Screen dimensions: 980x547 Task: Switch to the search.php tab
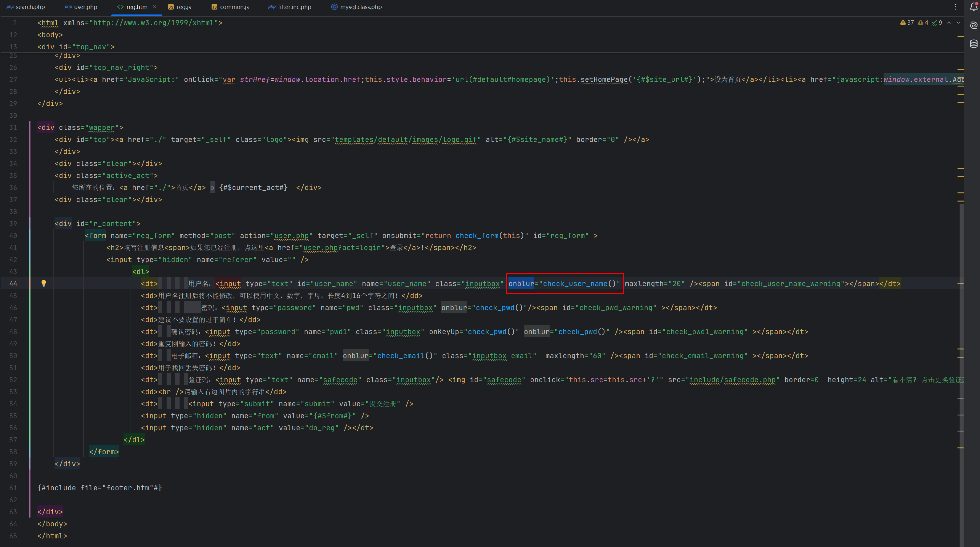pos(26,7)
